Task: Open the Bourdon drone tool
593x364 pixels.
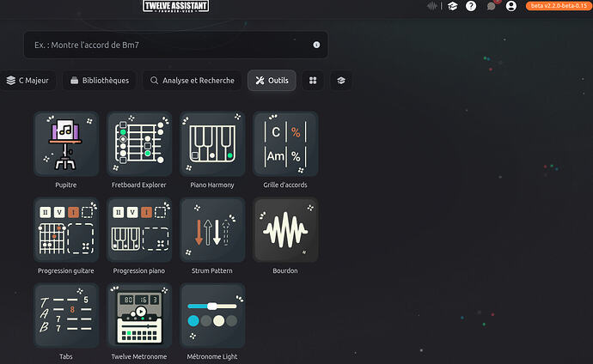Action: point(285,229)
